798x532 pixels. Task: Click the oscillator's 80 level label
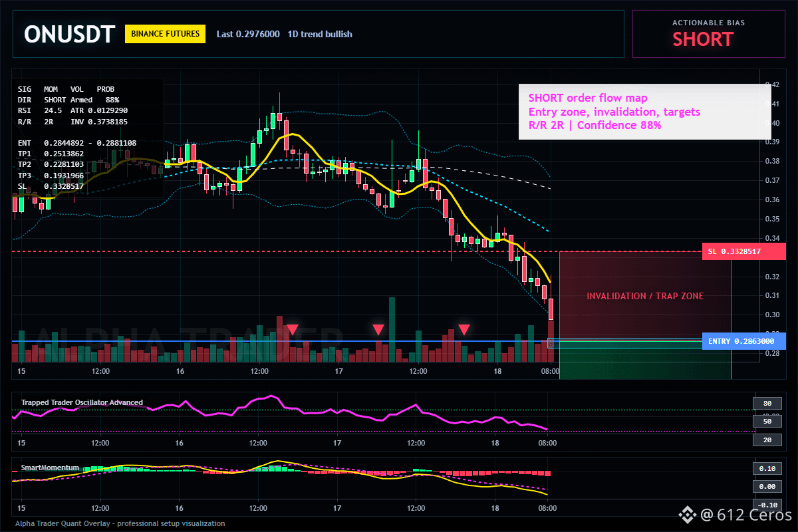pyautogui.click(x=767, y=403)
